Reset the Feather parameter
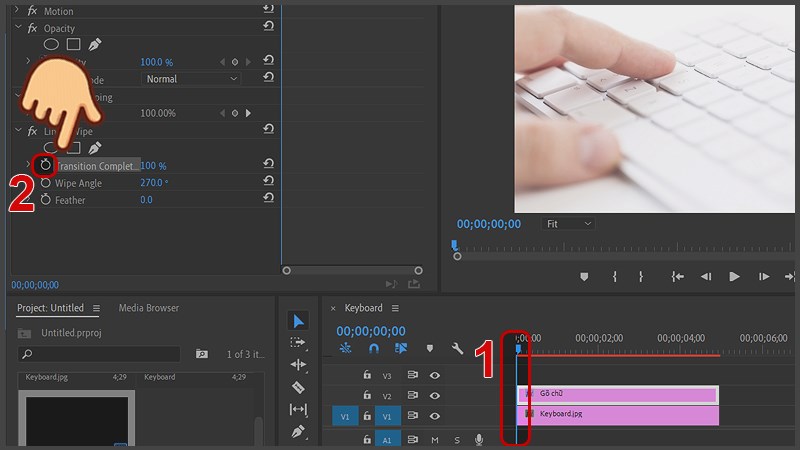This screenshot has height=450, width=800. pos(268,200)
